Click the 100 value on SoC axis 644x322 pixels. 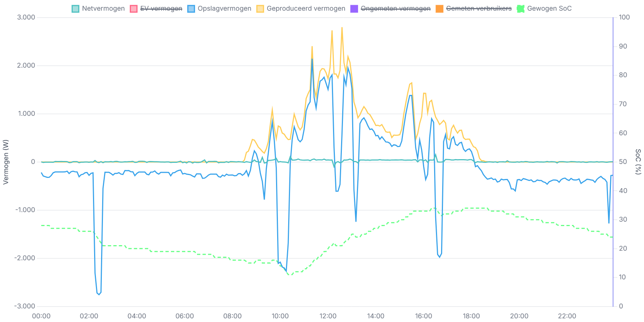[624, 17]
